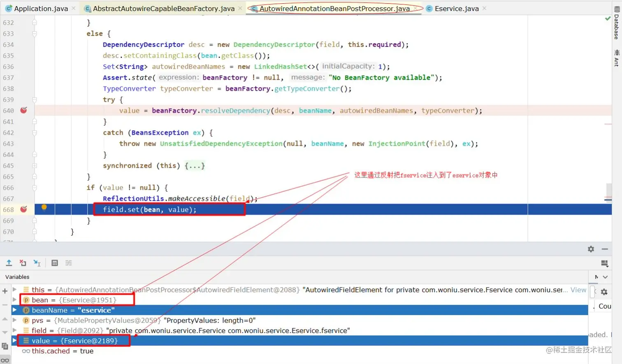The height and width of the screenshot is (364, 622).
Task: Click on resolveDependency method call on line 640
Action: [x=235, y=111]
